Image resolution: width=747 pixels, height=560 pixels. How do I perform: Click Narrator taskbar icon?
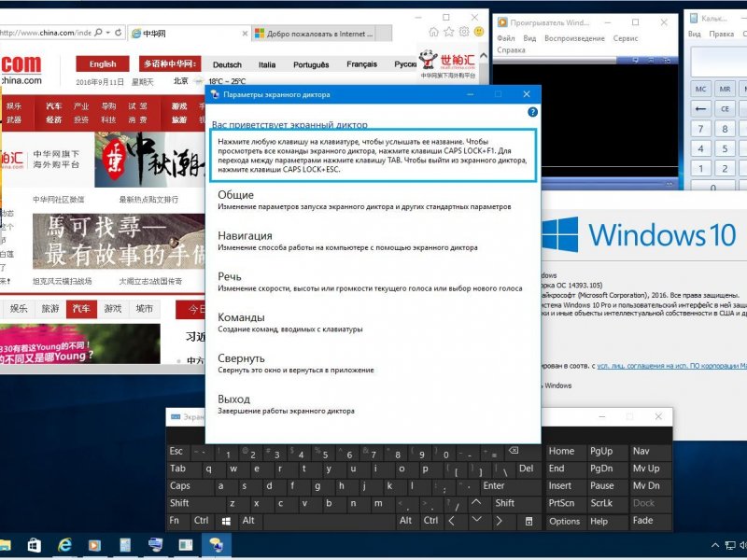216,545
